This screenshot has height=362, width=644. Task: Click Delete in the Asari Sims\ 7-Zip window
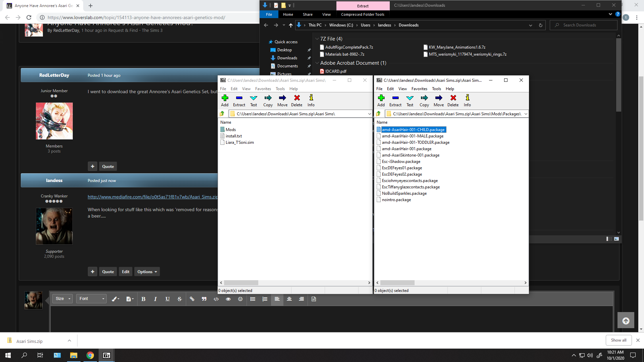[297, 101]
